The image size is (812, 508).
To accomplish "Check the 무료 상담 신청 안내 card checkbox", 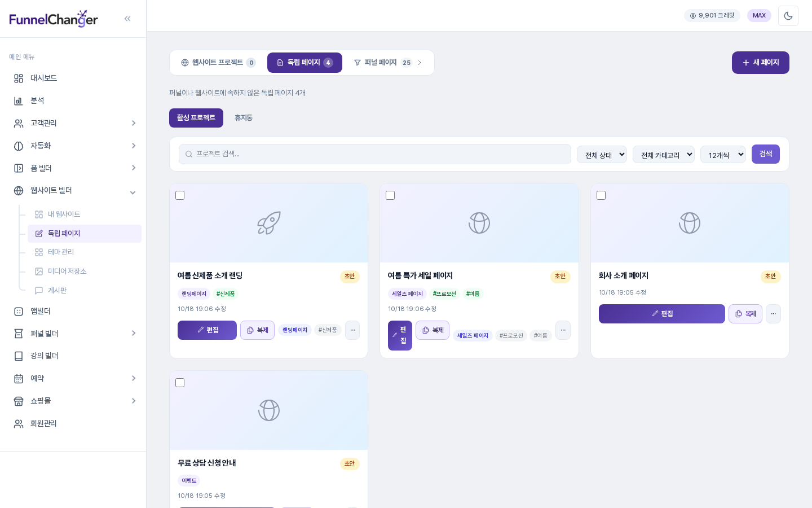I will coord(180,383).
